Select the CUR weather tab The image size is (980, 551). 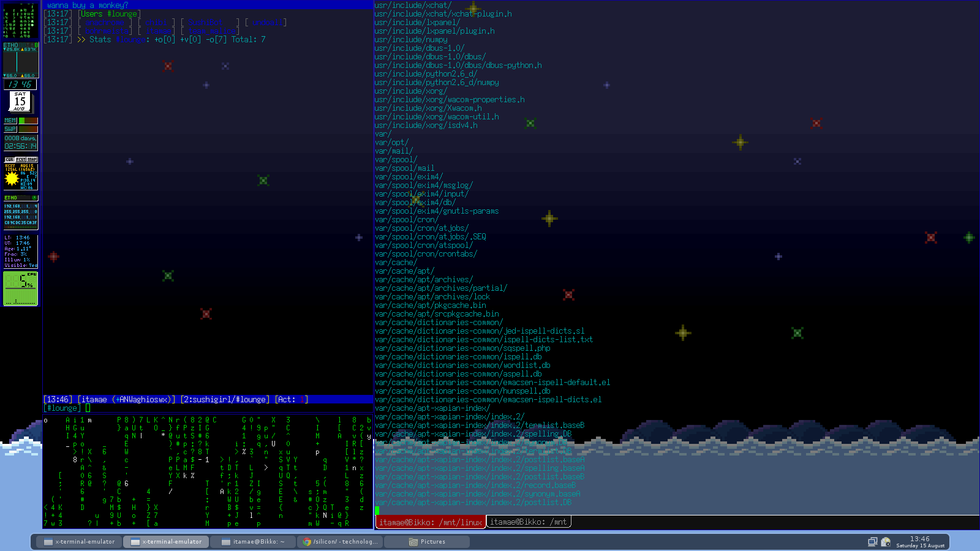(x=9, y=160)
